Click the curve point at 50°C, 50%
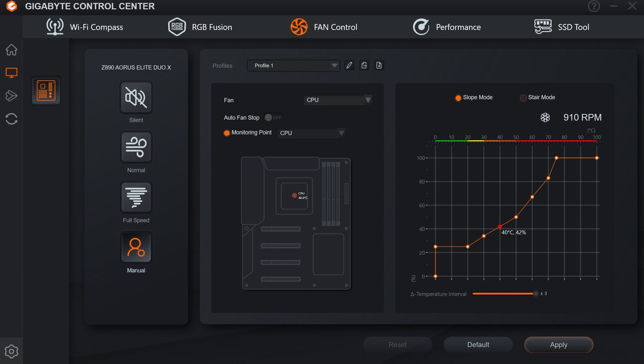This screenshot has height=364, width=644. [x=516, y=217]
